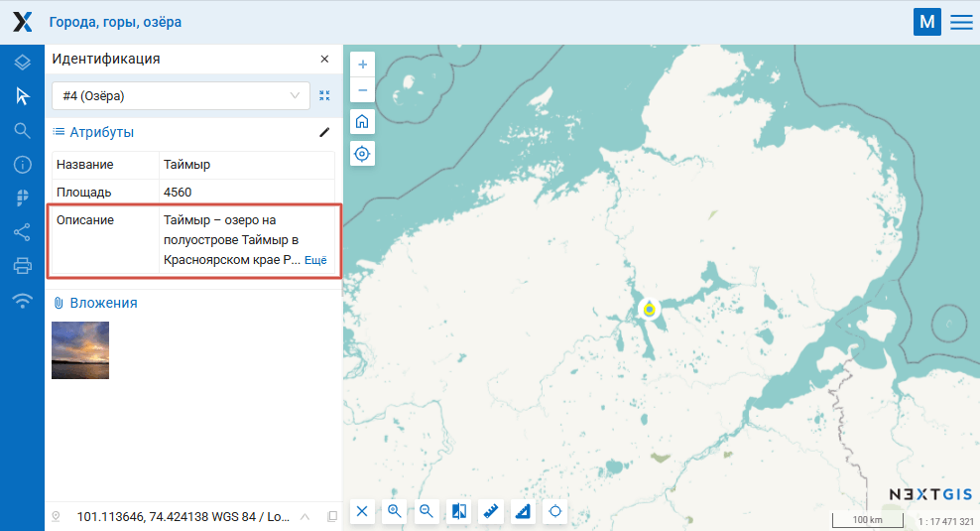Screen dimensions: 980x531
Task: Click the Ещё link to expand description
Action: (315, 260)
